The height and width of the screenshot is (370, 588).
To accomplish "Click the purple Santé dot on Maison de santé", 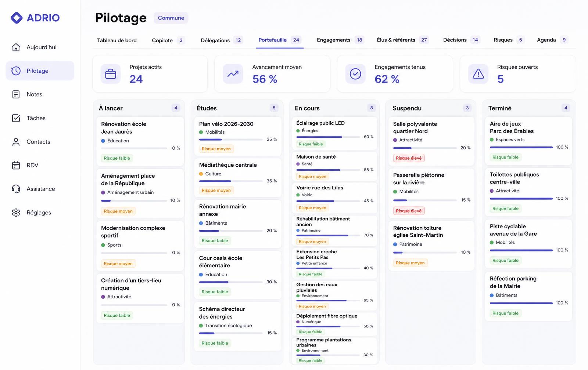I will tap(298, 164).
